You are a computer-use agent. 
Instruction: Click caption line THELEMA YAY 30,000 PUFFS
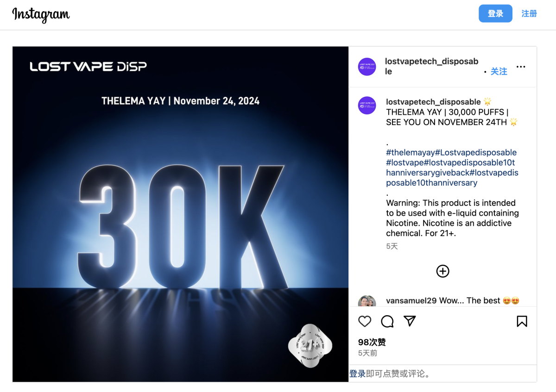tap(447, 112)
